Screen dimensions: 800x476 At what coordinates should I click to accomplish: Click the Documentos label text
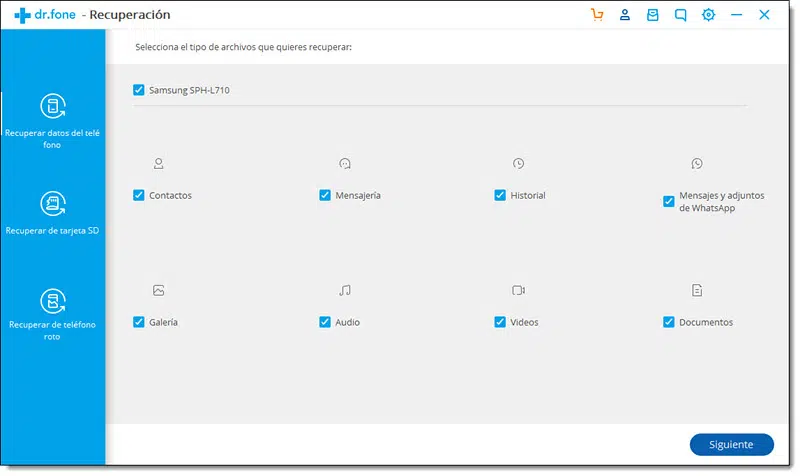(706, 322)
